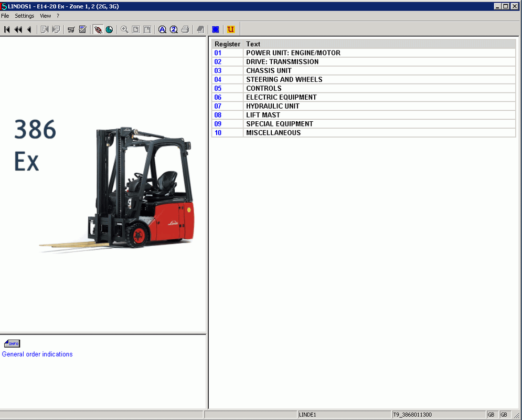Open the File menu

5,16
